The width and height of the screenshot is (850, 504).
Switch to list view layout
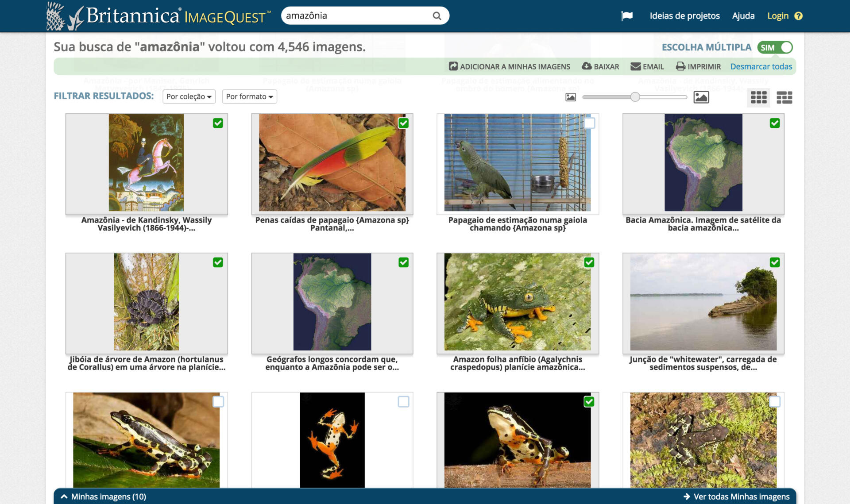point(784,97)
